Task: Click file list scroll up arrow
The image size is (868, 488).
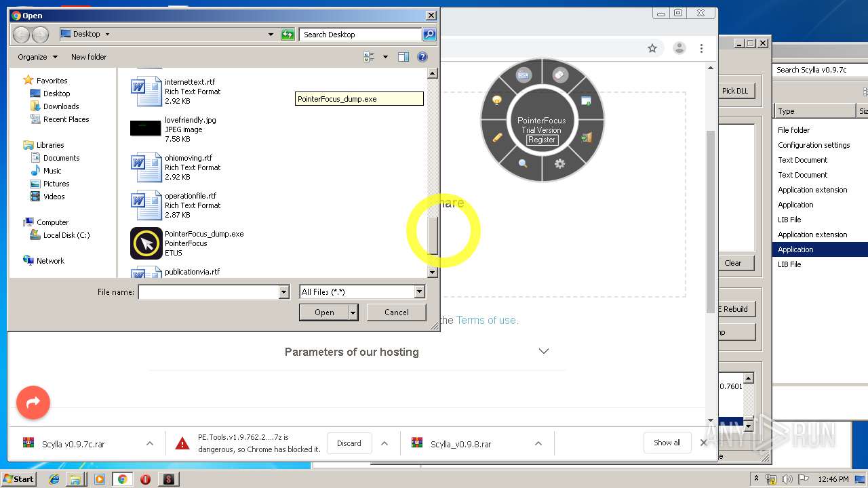Action: pos(433,73)
